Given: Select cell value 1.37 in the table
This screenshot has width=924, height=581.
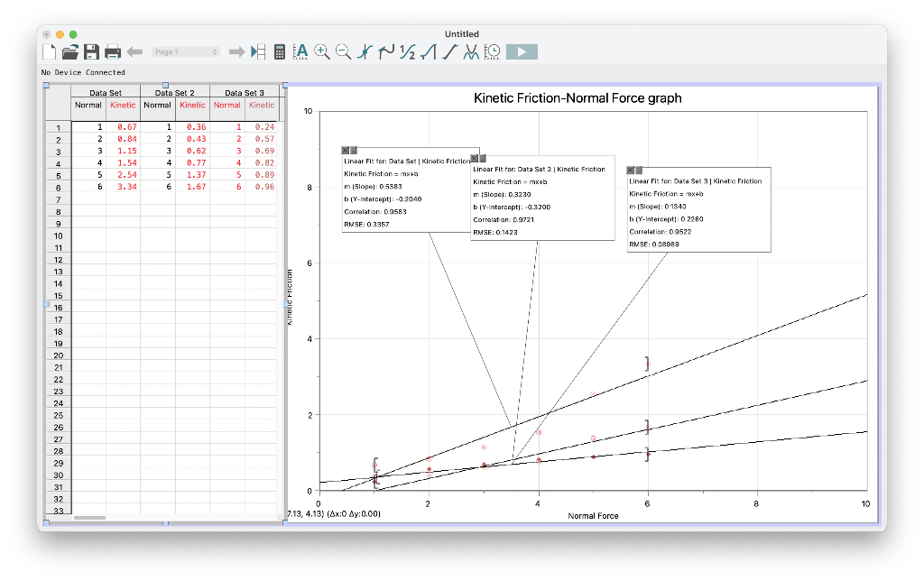Looking at the screenshot, I should 196,175.
